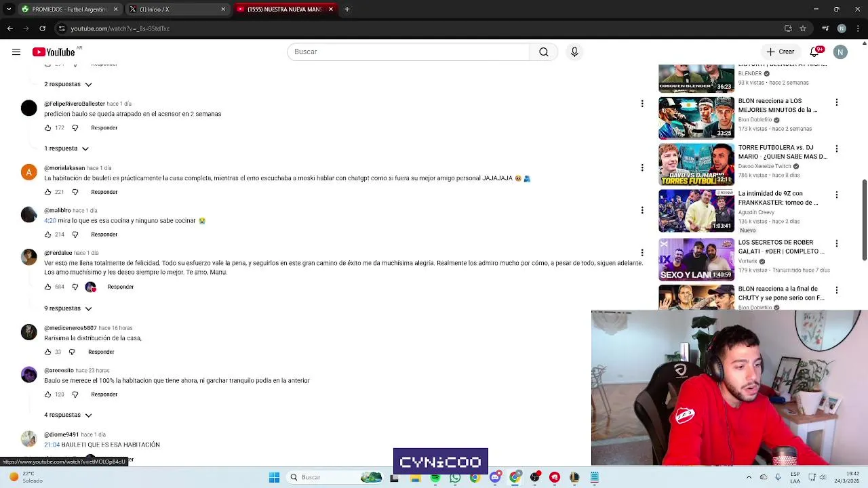Open the YouTube hamburger guide menu
Image resolution: width=868 pixels, height=488 pixels.
16,52
